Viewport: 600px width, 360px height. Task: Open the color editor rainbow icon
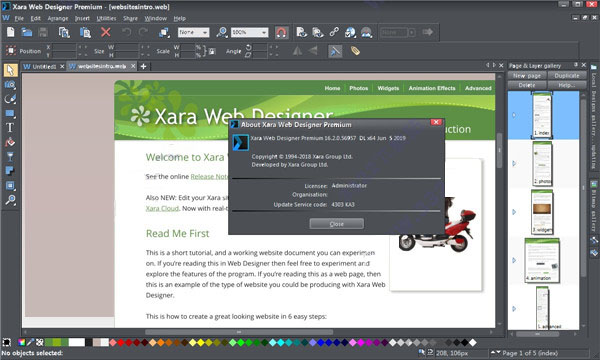click(22, 342)
